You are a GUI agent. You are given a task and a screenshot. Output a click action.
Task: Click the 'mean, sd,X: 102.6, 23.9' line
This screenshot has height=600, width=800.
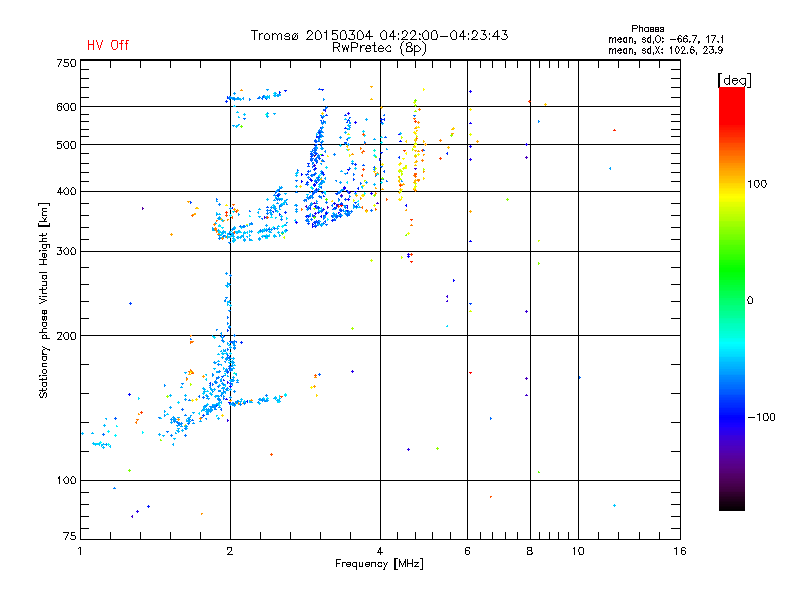point(665,50)
